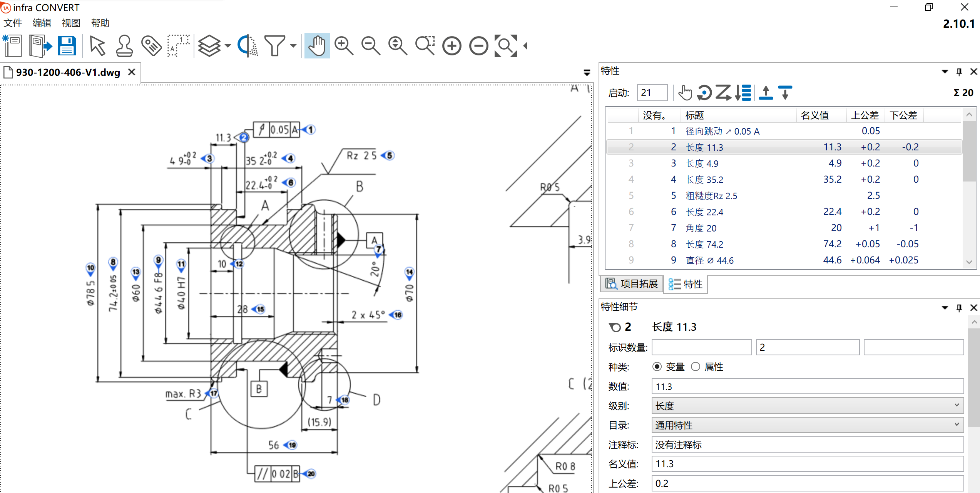Click the tag label tool icon
The height and width of the screenshot is (493, 980).
coord(151,46)
